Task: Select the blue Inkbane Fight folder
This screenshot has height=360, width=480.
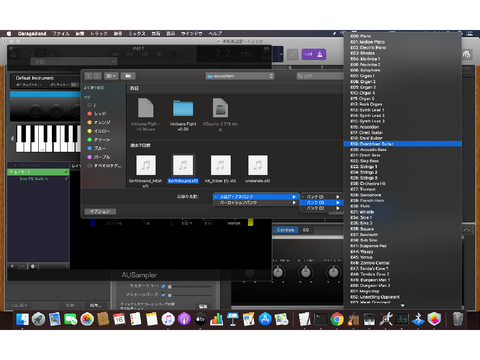Action: pos(183,108)
